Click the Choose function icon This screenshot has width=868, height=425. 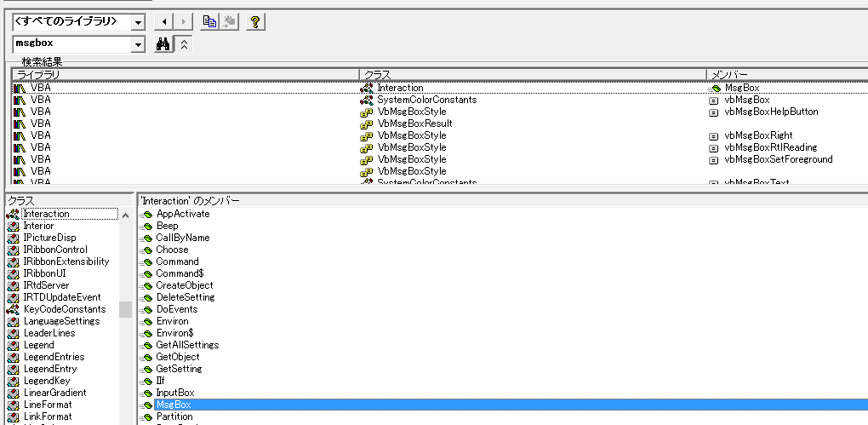(x=146, y=250)
